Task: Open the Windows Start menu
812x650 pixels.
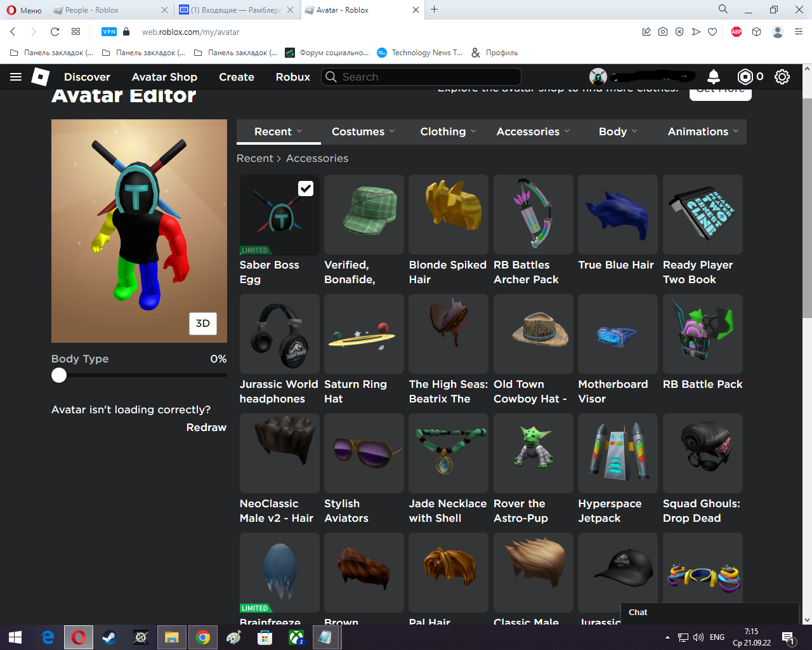Action: (15, 637)
